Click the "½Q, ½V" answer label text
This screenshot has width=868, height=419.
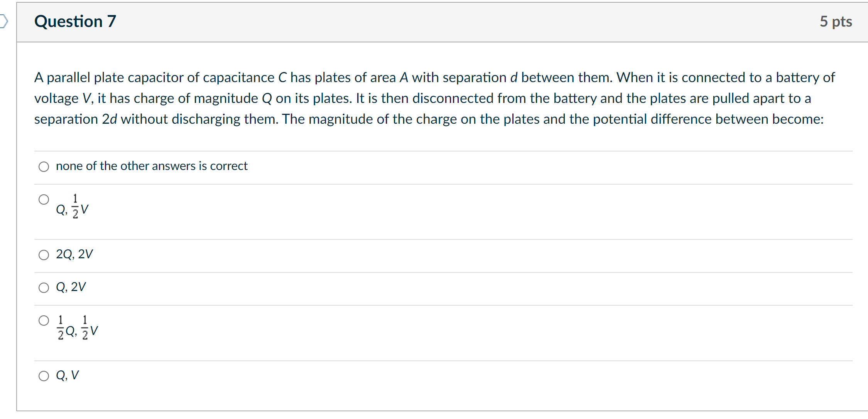click(77, 327)
